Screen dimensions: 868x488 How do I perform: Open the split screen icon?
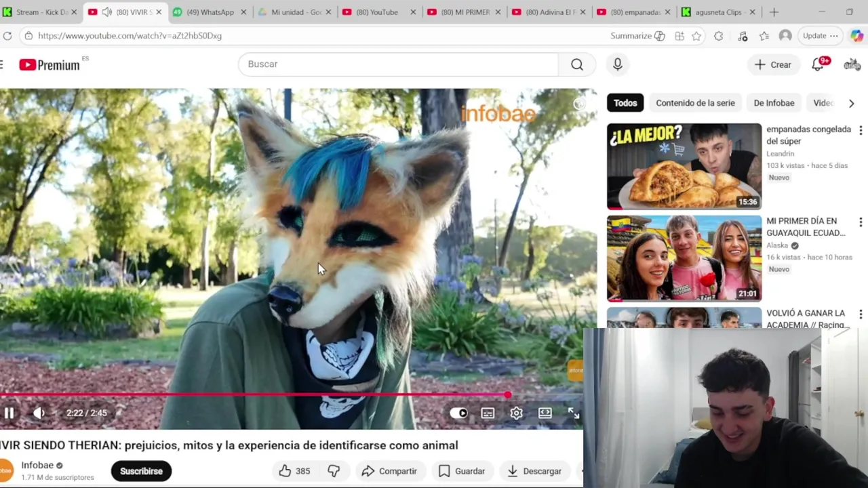[x=679, y=36]
